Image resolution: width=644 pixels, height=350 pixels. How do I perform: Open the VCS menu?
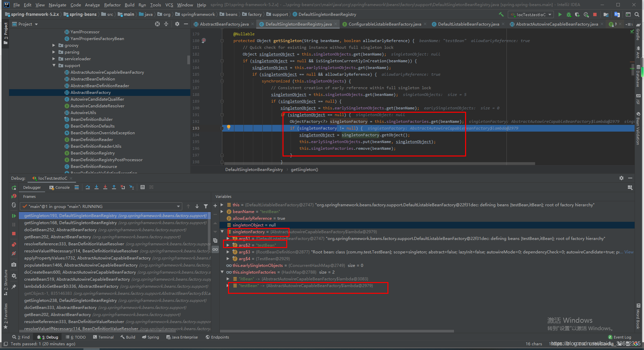169,5
